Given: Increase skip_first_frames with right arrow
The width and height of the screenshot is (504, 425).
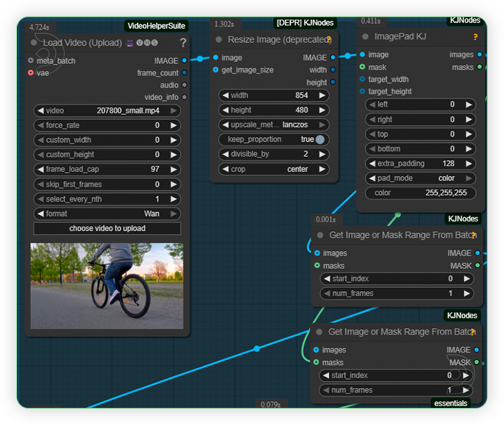Looking at the screenshot, I should (173, 184).
